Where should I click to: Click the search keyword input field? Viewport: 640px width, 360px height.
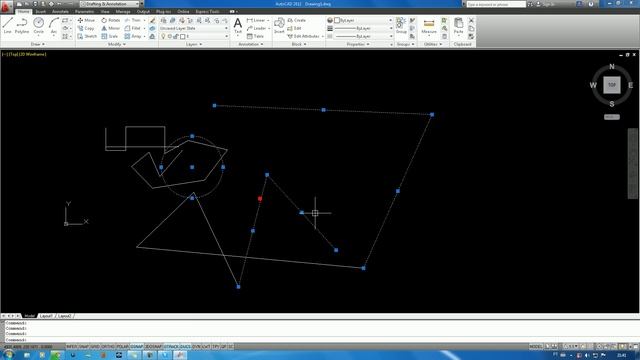click(x=496, y=4)
